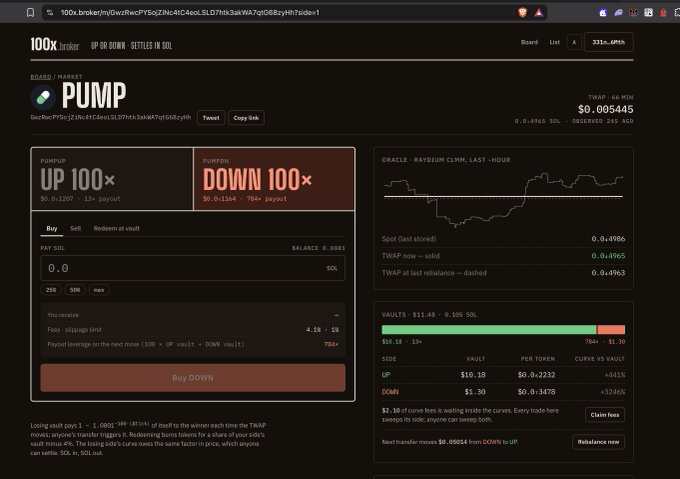This screenshot has height=479, width=680.
Task: Switch to the Redeem at vault tab
Action: coord(117,228)
